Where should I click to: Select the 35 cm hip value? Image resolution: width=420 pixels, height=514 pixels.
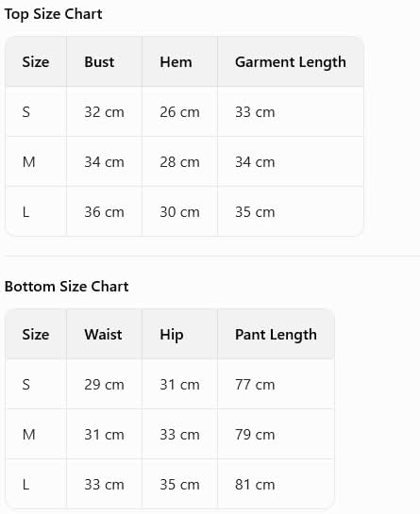[x=179, y=485]
